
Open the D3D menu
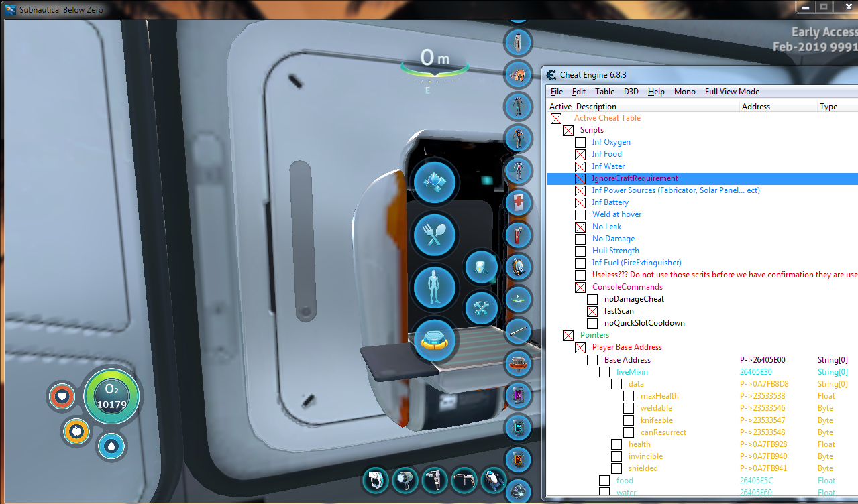(x=631, y=92)
